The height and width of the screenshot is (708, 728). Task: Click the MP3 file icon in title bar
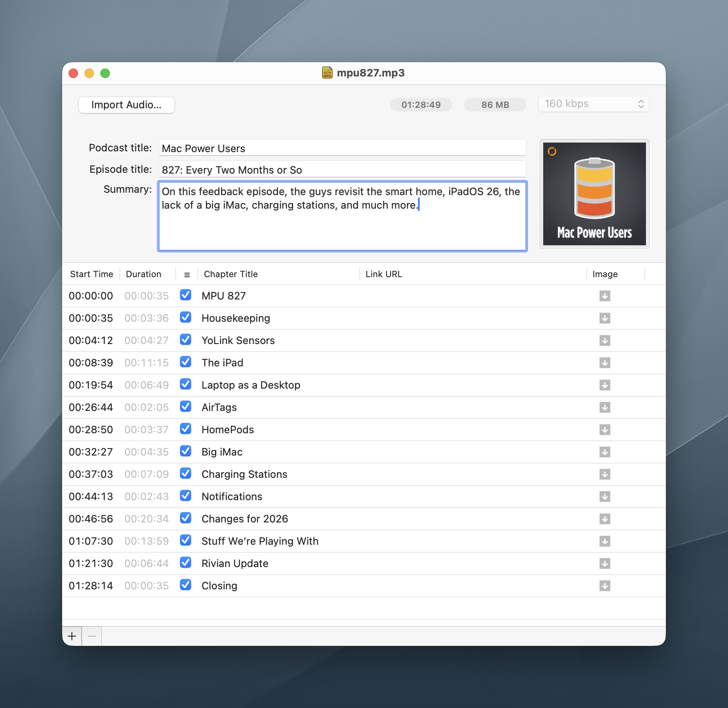[327, 72]
